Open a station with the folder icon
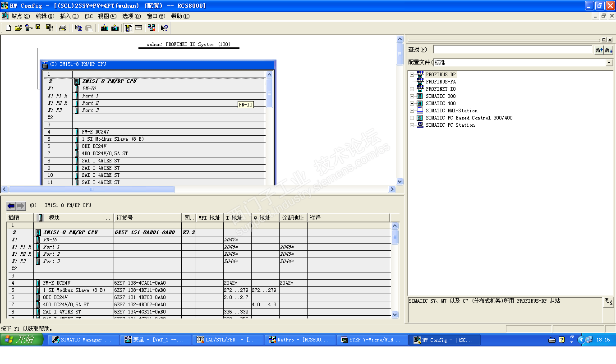Screen dimensions: 616x364 [x=18, y=28]
